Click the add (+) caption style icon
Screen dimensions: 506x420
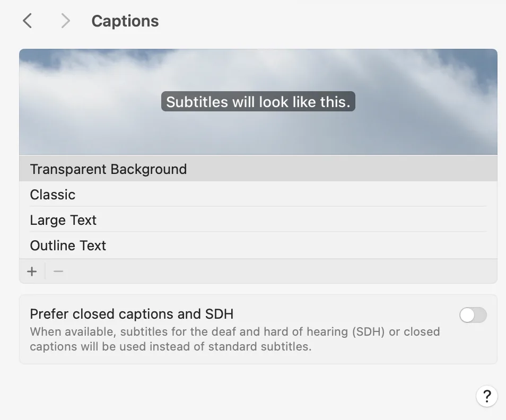point(32,271)
